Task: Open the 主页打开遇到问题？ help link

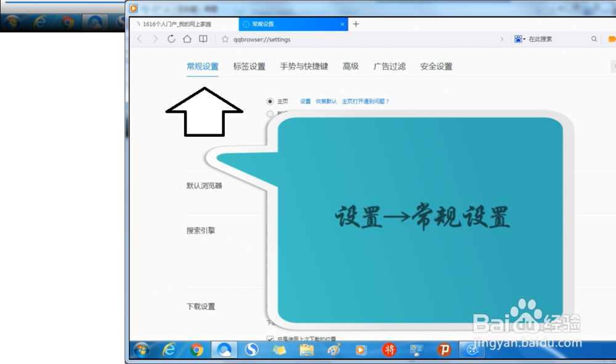Action: pyautogui.click(x=365, y=101)
